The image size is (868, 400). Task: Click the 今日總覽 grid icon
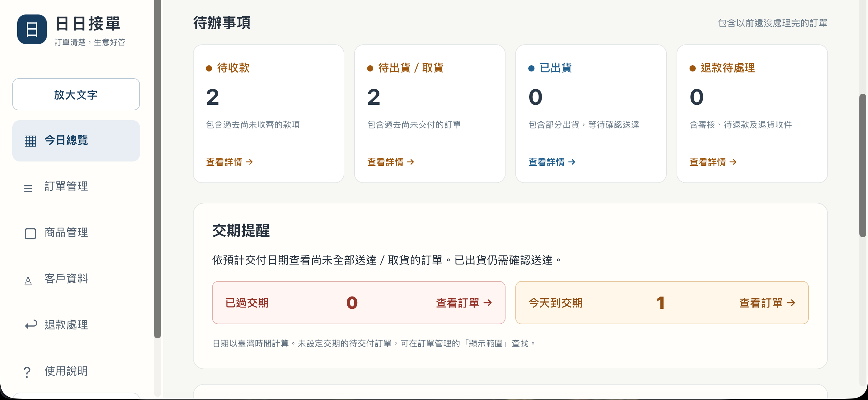tap(30, 141)
